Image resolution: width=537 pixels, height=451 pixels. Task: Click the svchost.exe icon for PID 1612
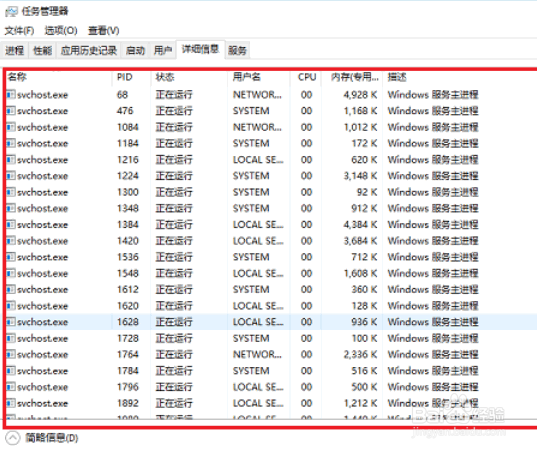tap(11, 289)
